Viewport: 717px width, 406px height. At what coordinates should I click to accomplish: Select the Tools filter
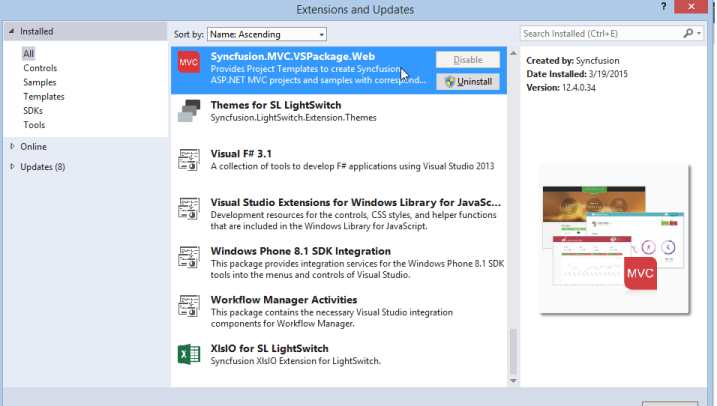tap(34, 125)
